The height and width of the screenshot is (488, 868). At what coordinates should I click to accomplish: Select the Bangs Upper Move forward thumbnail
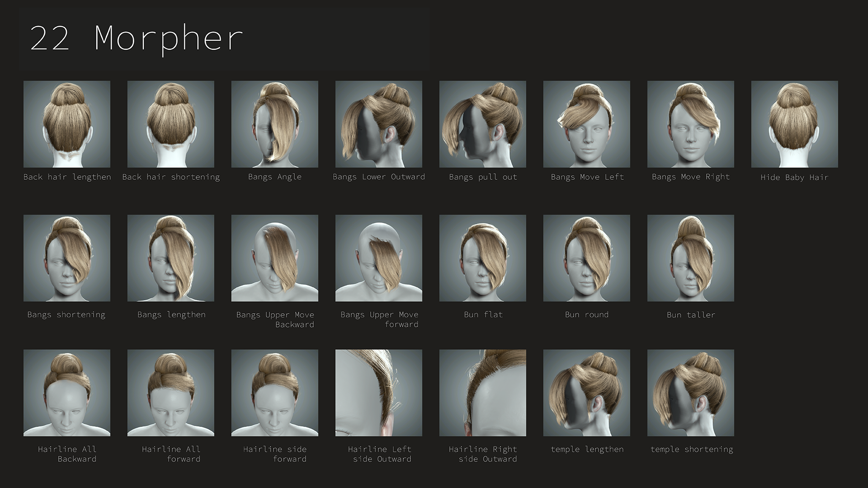379,258
